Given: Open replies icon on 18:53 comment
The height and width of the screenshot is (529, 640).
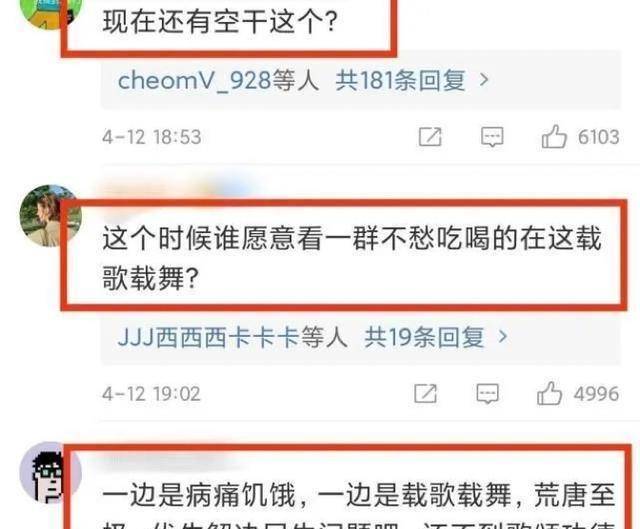Looking at the screenshot, I should [x=492, y=137].
